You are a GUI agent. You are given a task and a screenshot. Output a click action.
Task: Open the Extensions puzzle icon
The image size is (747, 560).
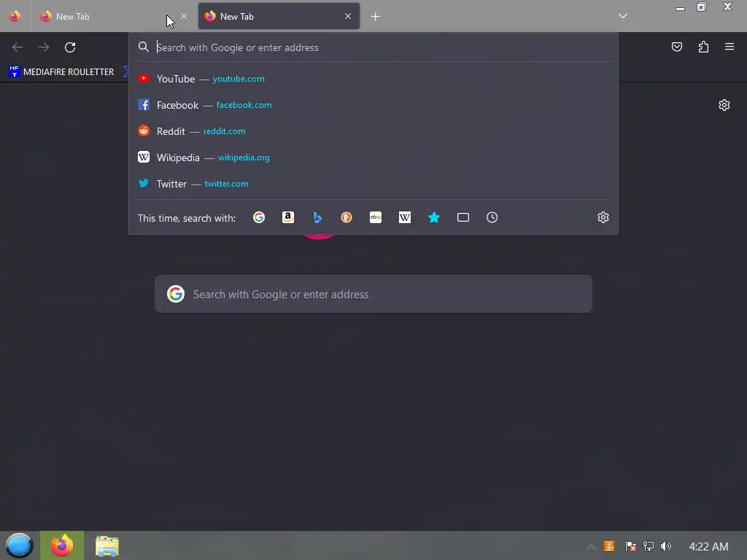coord(703,47)
